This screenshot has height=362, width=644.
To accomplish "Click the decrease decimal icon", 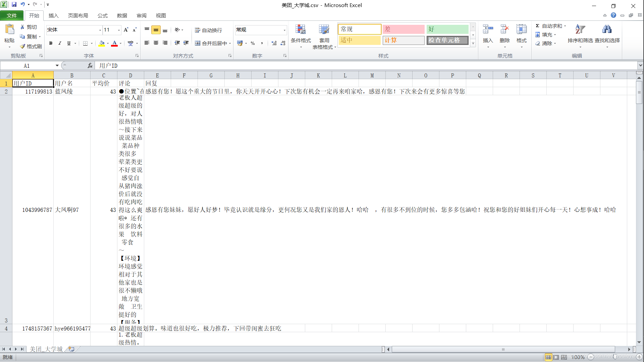I will tap(283, 43).
